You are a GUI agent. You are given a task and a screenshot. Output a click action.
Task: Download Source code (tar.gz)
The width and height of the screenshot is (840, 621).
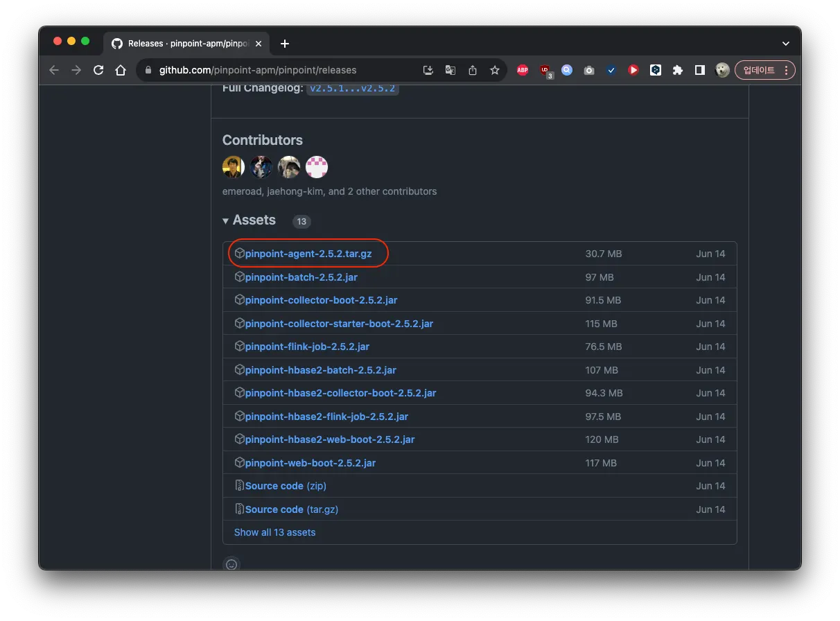(292, 509)
